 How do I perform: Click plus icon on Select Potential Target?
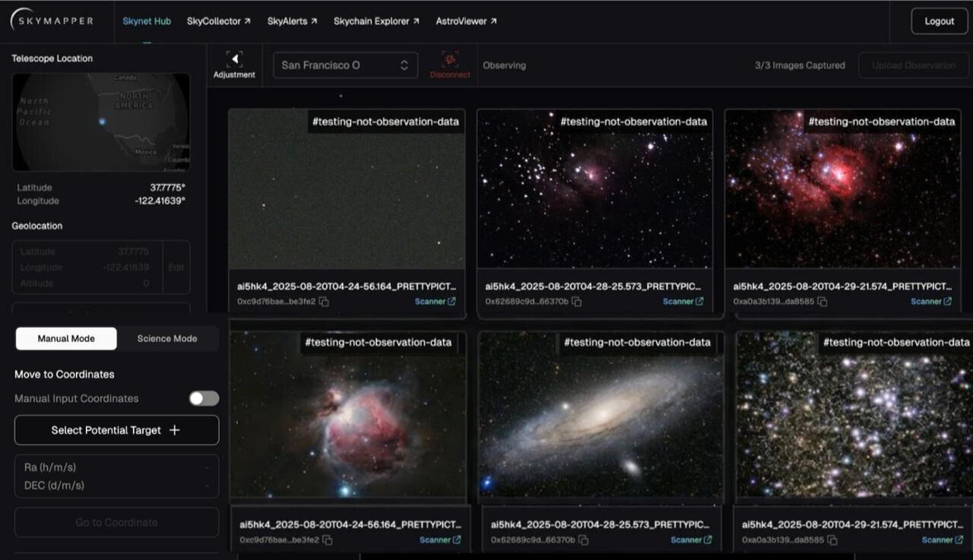175,430
